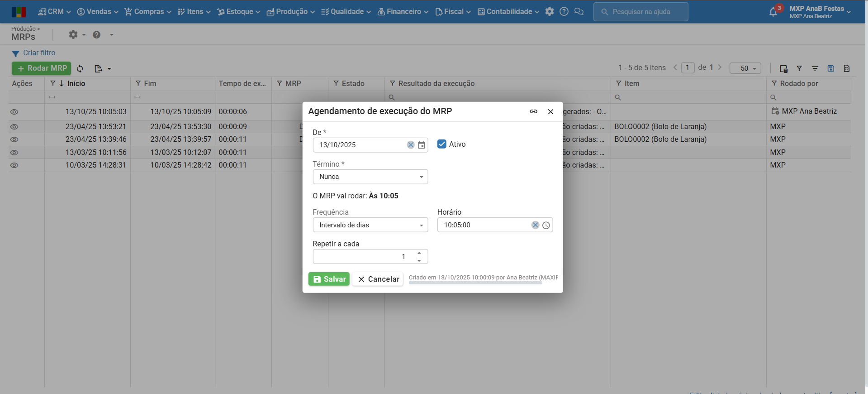Save the grid layout icon
The image size is (868, 394).
[x=831, y=68]
